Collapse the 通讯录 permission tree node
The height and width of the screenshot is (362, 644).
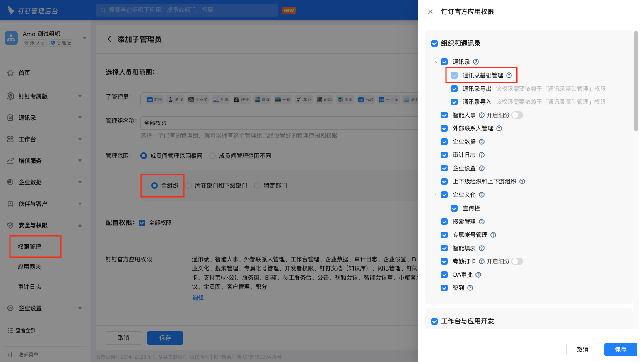(x=436, y=62)
